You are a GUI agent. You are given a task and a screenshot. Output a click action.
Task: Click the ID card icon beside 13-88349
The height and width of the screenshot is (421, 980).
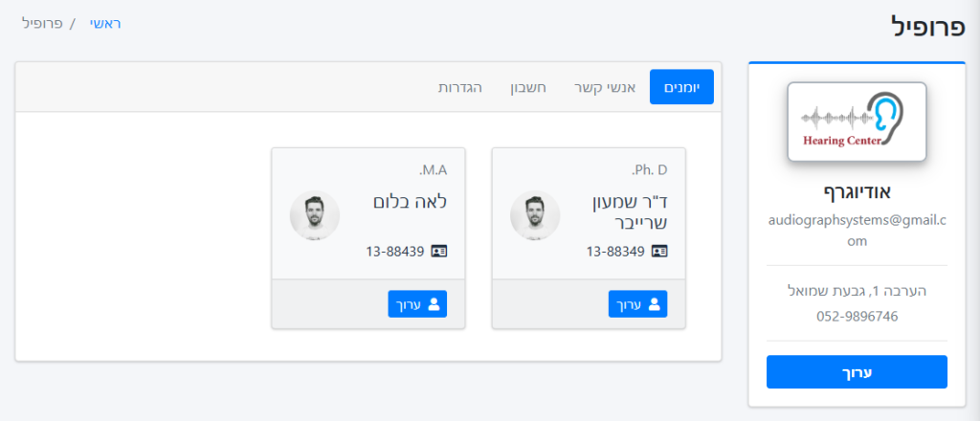659,251
